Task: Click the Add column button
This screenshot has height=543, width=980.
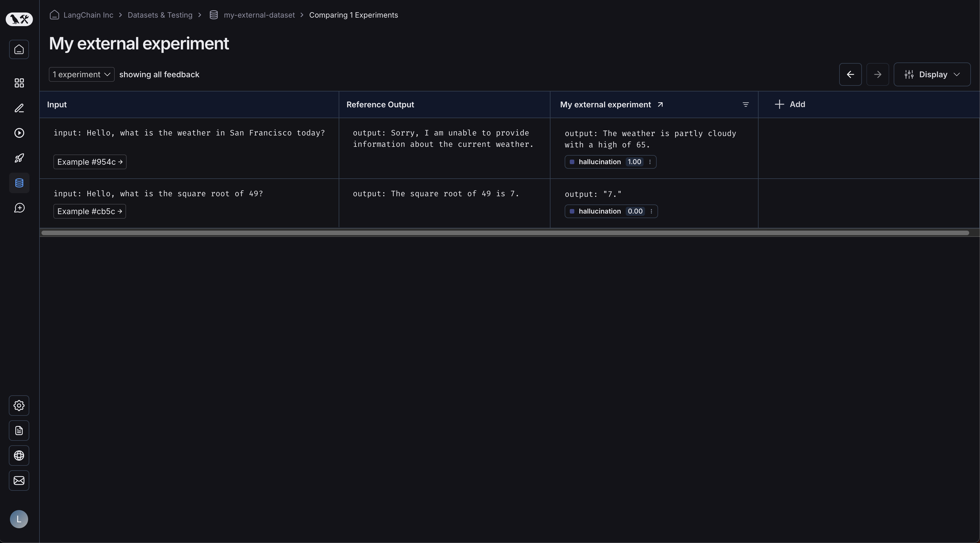Action: tap(790, 104)
